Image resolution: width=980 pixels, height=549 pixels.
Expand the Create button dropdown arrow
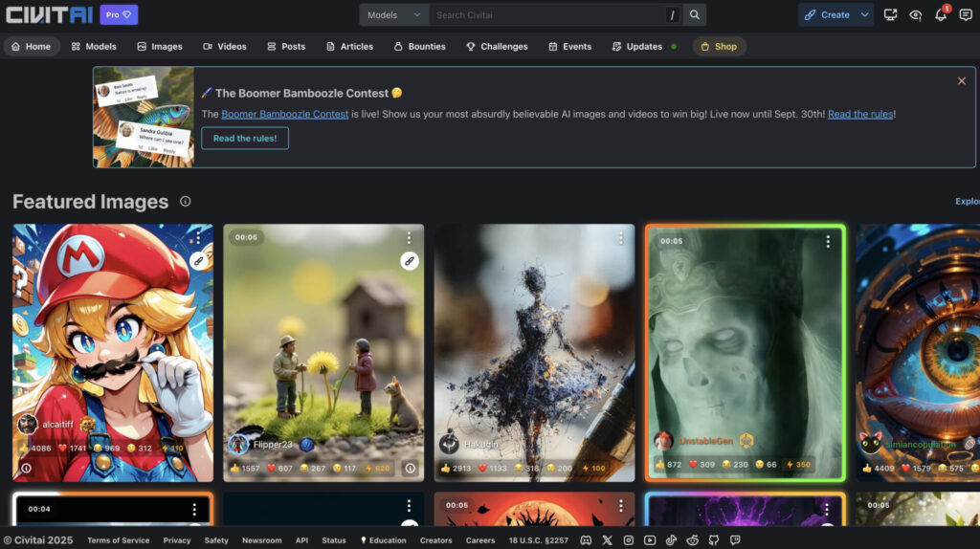(865, 15)
